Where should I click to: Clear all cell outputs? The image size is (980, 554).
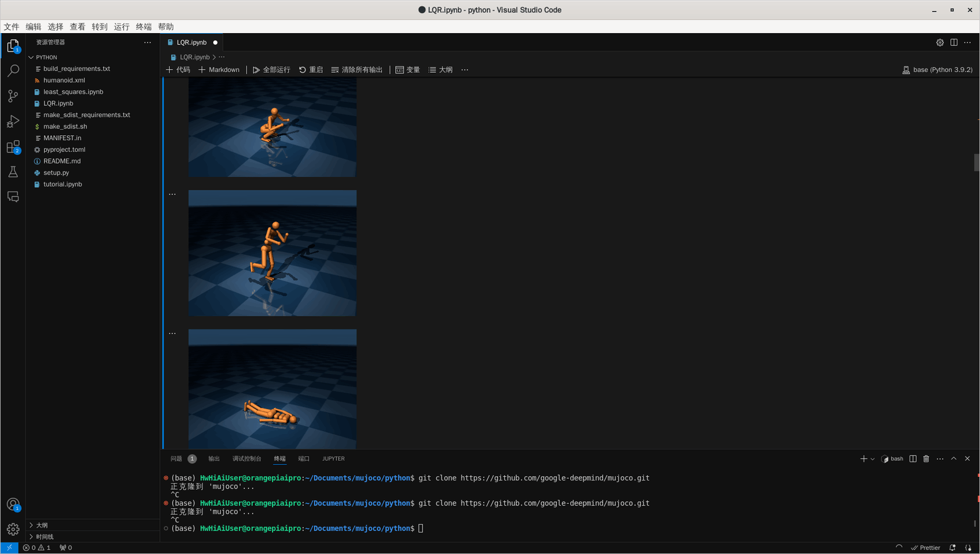click(x=357, y=70)
